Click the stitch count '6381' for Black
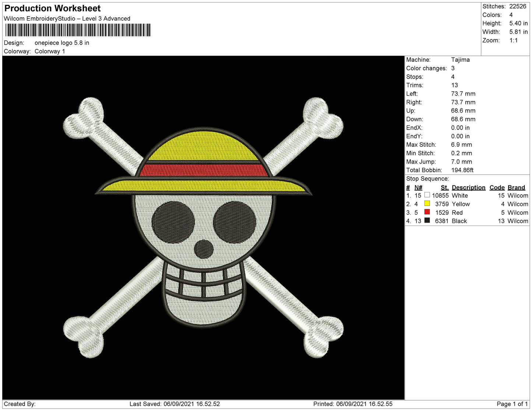The height and width of the screenshot is (411, 532). (442, 221)
